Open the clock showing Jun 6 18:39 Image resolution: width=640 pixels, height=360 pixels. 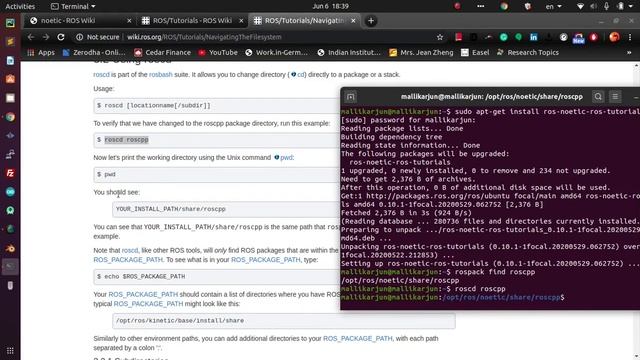coord(331,6)
